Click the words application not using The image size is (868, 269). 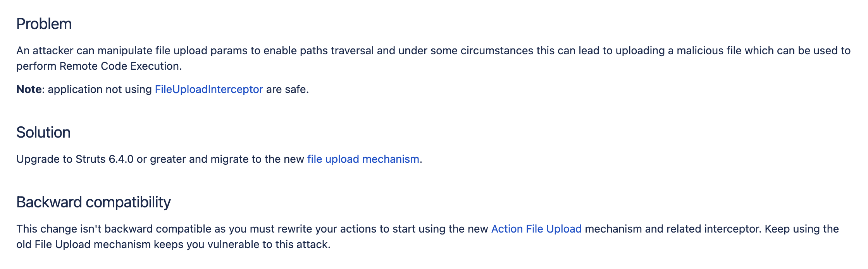pyautogui.click(x=100, y=90)
